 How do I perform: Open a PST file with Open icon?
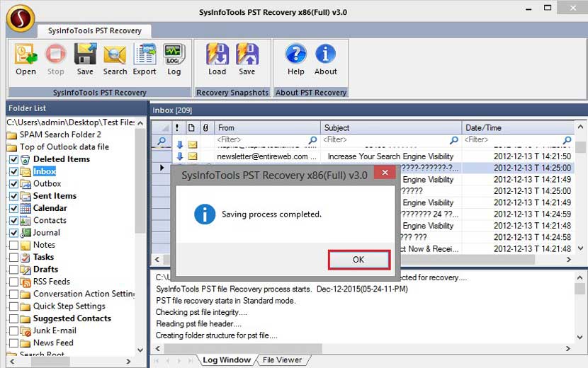[x=26, y=59]
